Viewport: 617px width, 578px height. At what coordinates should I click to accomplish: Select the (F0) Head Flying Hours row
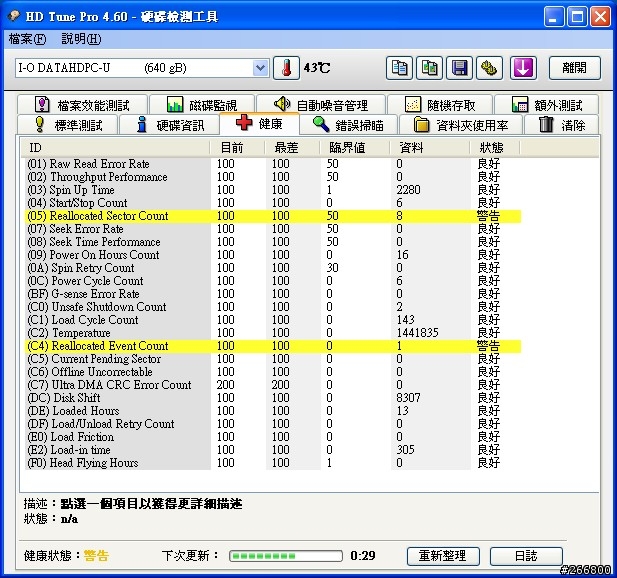(273, 462)
